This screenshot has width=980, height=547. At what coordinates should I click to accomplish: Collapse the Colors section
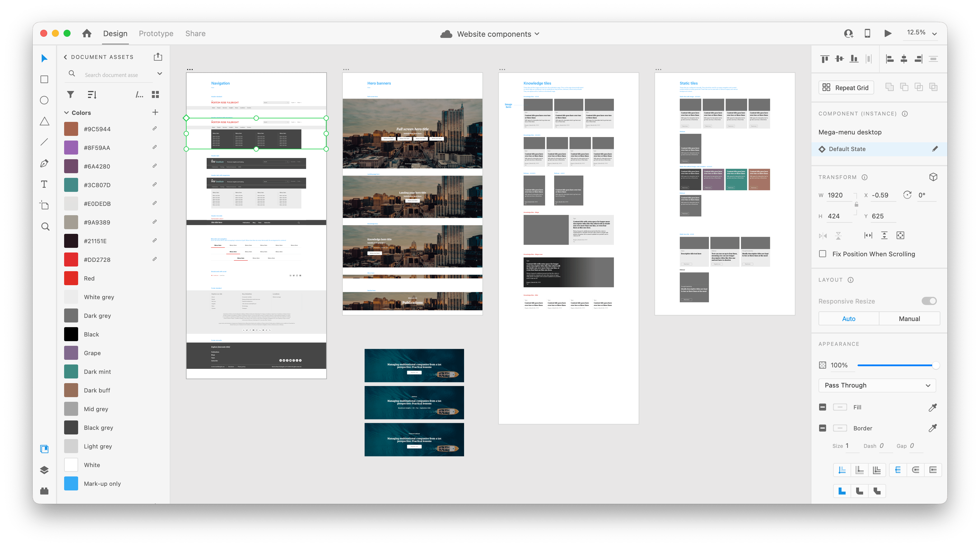pos(66,113)
